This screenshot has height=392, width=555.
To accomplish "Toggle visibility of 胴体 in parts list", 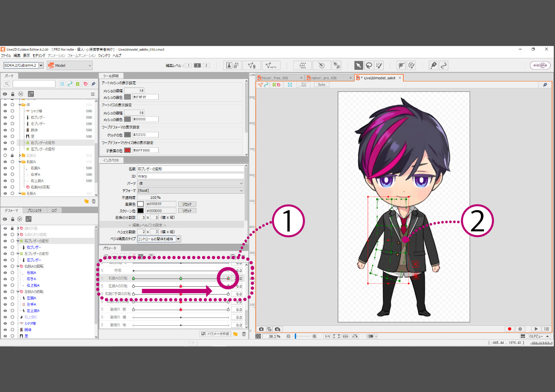I will 5,130.
